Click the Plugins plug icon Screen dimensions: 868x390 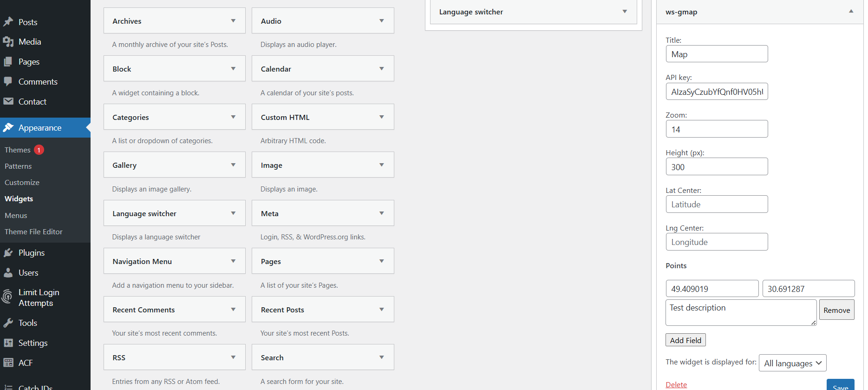[8, 253]
